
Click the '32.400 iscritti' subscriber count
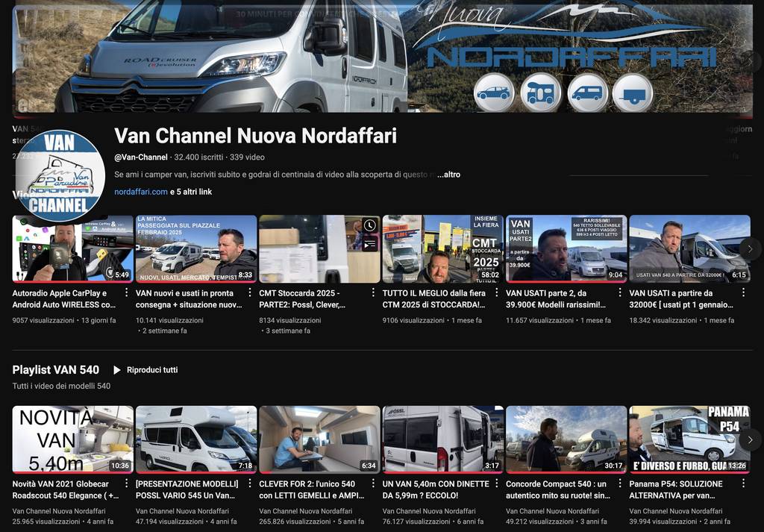coord(198,157)
